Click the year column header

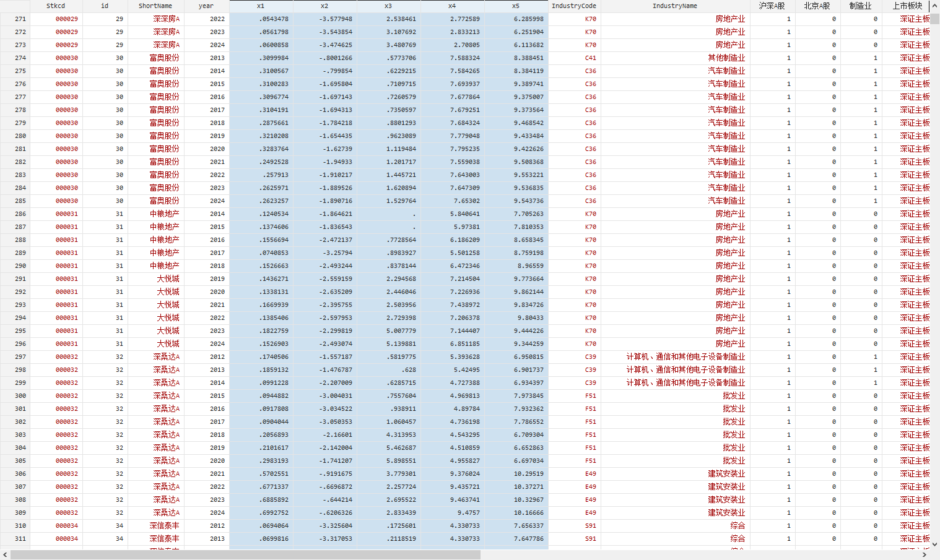point(206,6)
